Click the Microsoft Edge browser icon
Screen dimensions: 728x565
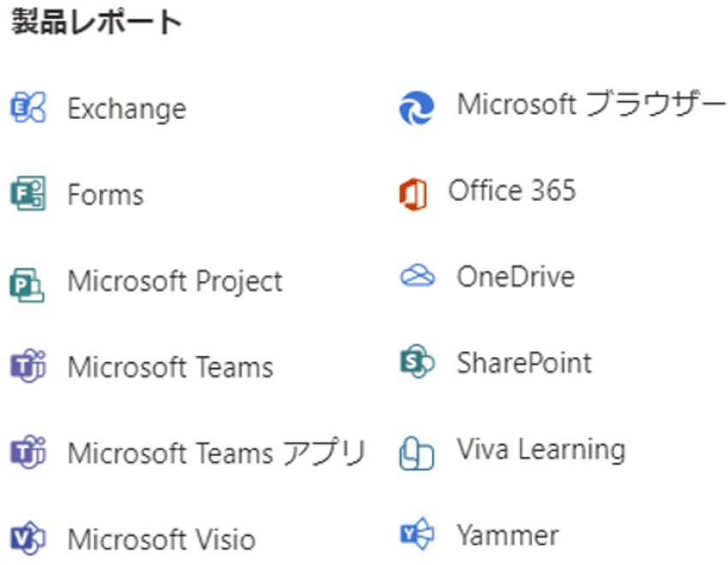click(x=417, y=108)
